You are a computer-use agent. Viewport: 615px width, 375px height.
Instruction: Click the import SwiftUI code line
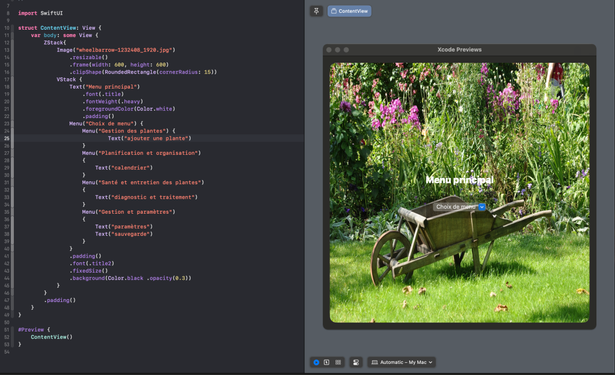40,13
